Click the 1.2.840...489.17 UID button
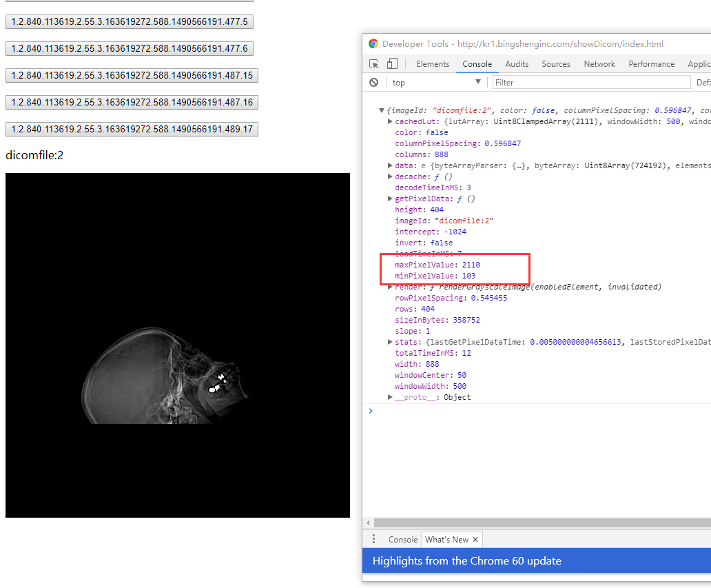Screen dimensions: 711x588 pos(131,129)
